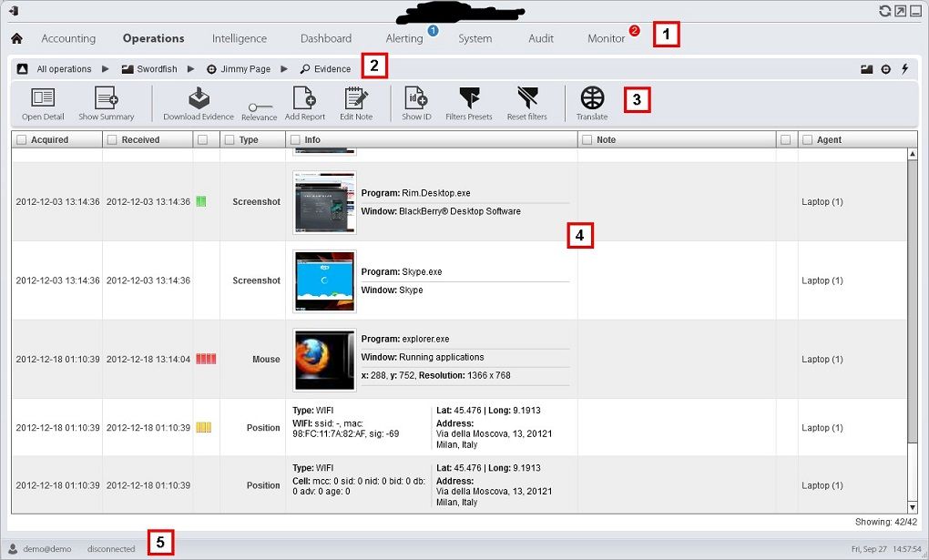Click the scrollbar down arrow
929x560 pixels.
913,508
